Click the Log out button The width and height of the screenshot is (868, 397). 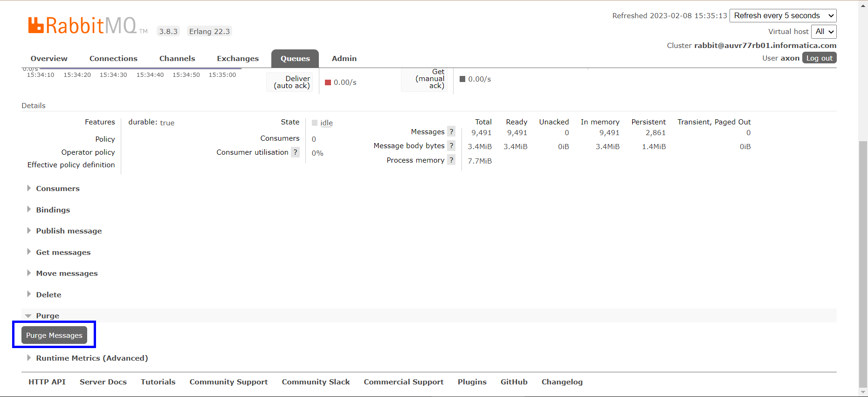point(819,58)
